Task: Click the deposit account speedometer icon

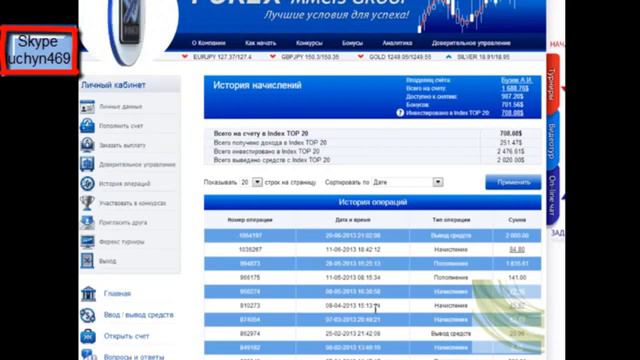Action: tap(87, 126)
